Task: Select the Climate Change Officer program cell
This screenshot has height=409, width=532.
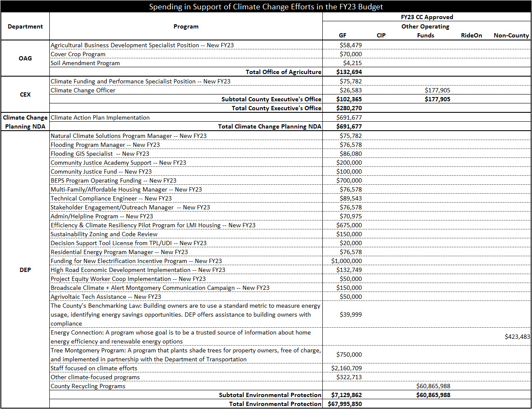Action: coord(83,90)
